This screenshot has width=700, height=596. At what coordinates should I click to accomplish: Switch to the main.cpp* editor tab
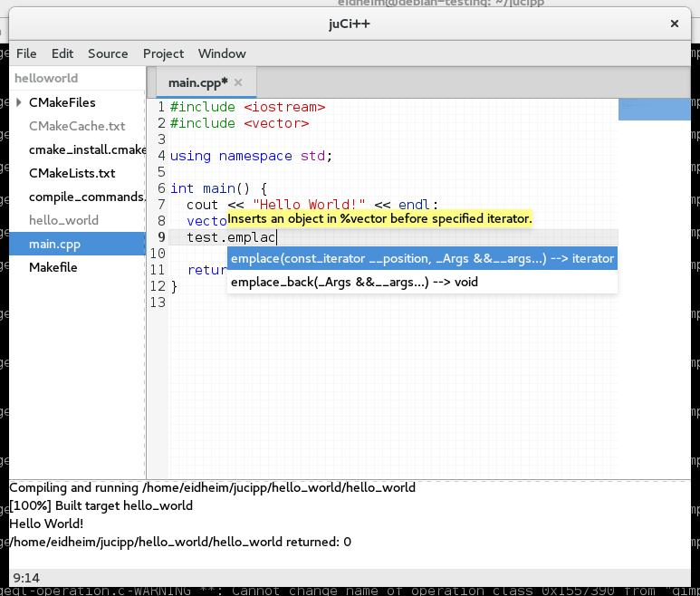197,82
